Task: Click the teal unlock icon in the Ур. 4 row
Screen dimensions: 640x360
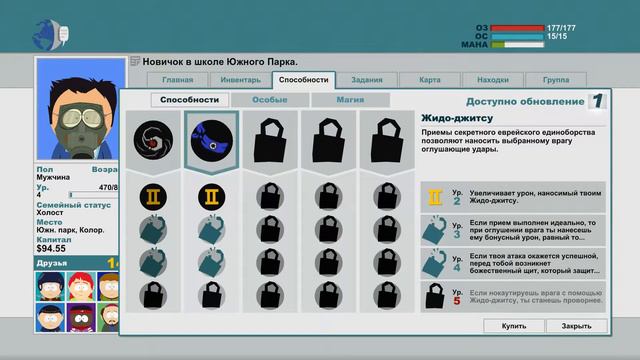Action: click(x=434, y=263)
